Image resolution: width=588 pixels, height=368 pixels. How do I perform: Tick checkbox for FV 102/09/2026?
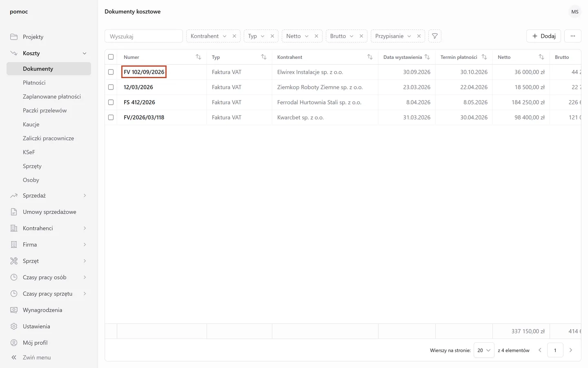point(111,72)
